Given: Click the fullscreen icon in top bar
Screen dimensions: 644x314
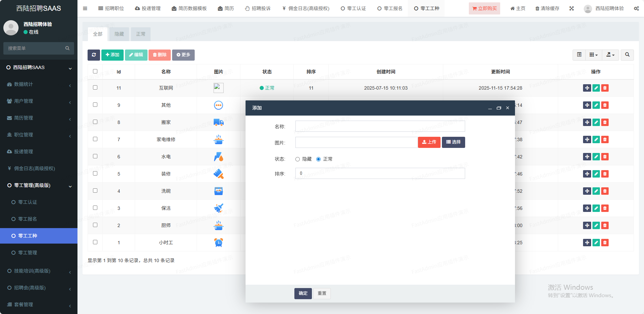Looking at the screenshot, I should point(572,8).
